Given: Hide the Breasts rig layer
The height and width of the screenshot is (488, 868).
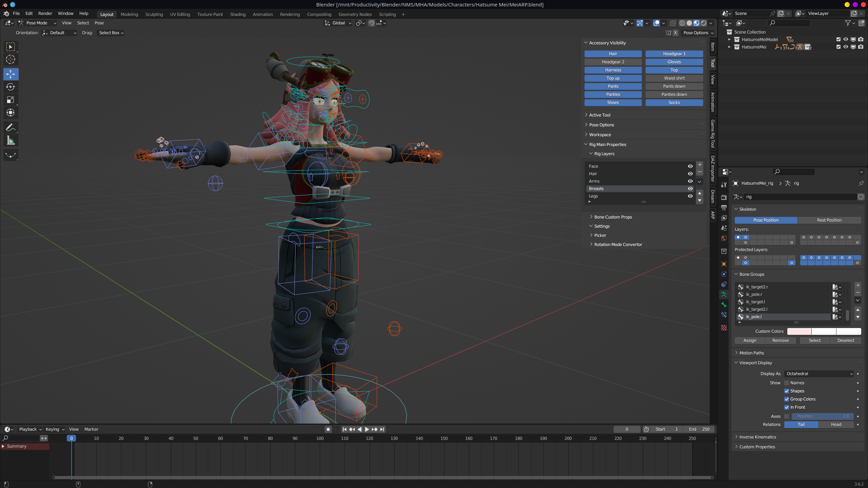Looking at the screenshot, I should click(x=690, y=189).
